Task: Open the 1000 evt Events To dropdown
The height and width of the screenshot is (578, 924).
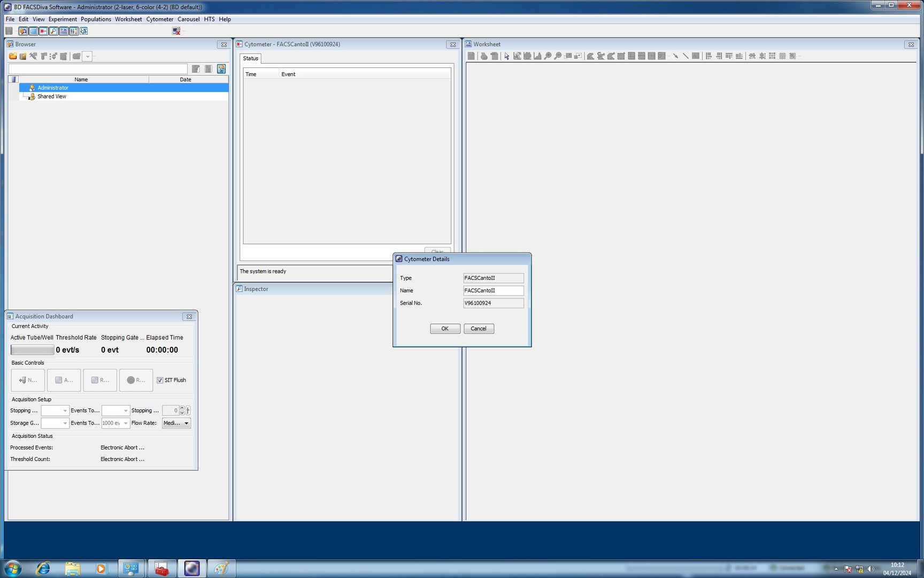Action: 115,423
